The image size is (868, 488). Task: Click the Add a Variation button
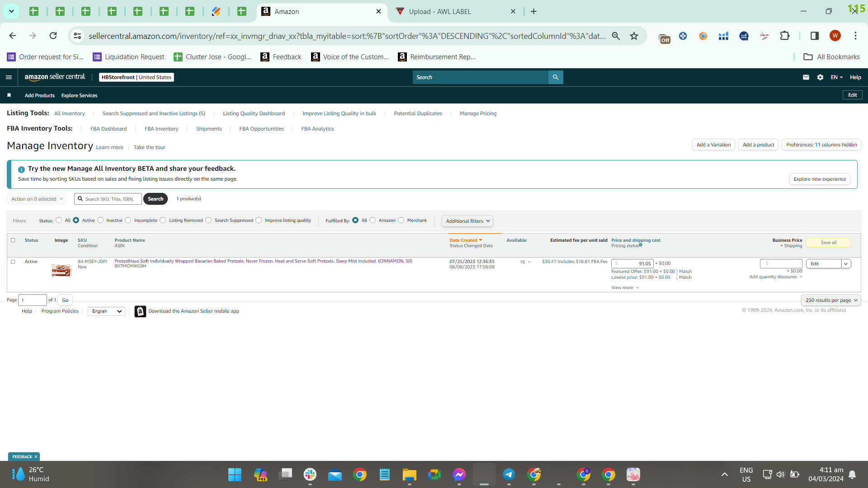click(x=713, y=145)
